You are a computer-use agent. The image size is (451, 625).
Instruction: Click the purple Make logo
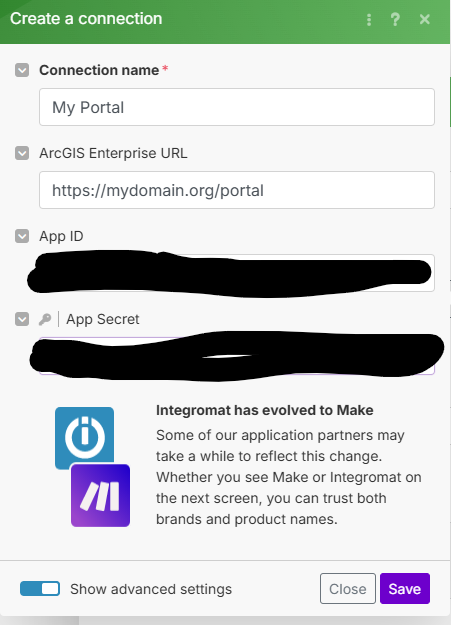pyautogui.click(x=100, y=495)
